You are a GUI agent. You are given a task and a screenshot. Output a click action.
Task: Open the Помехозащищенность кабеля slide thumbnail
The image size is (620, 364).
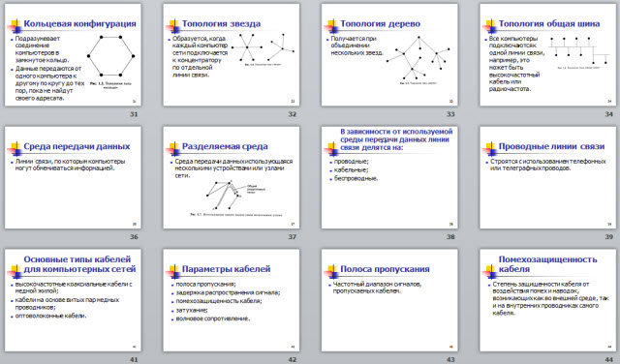[548, 300]
